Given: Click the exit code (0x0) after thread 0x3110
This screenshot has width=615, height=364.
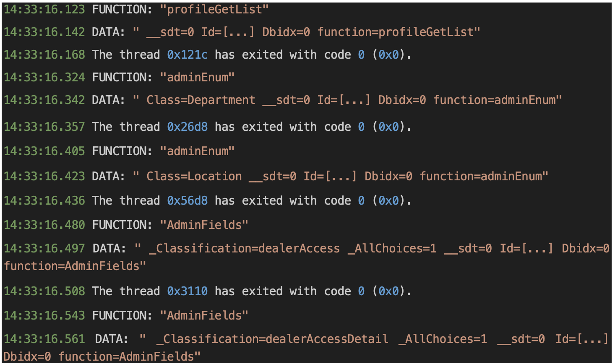Looking at the screenshot, I should (x=389, y=291).
